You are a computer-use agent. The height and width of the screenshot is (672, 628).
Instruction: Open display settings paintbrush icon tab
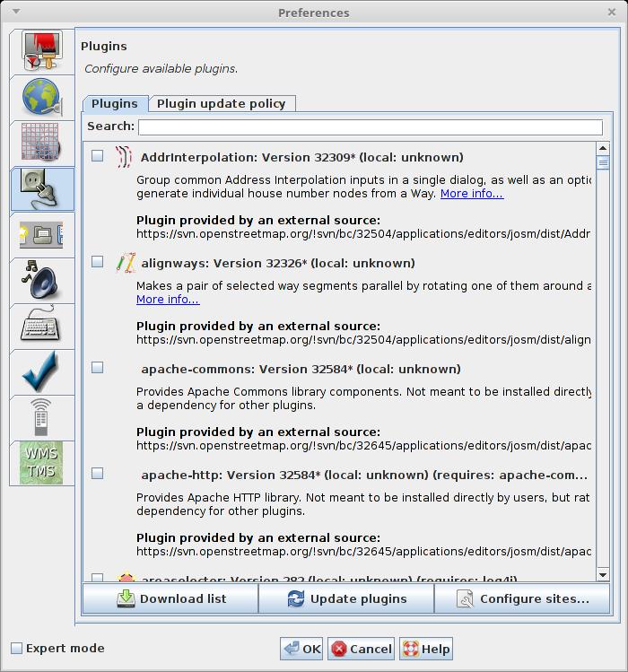pyautogui.click(x=41, y=51)
